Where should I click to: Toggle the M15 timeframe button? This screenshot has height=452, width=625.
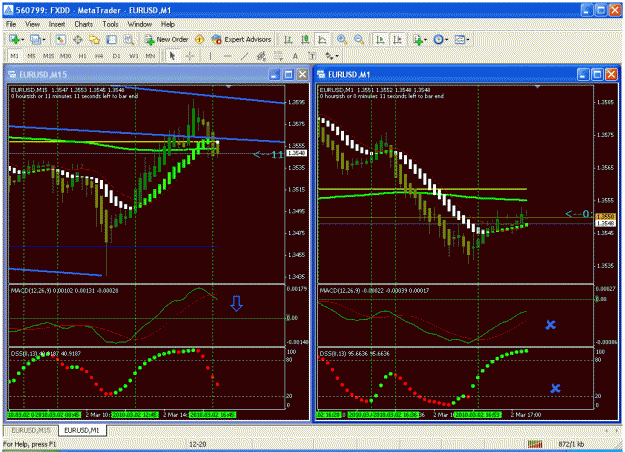click(x=49, y=56)
